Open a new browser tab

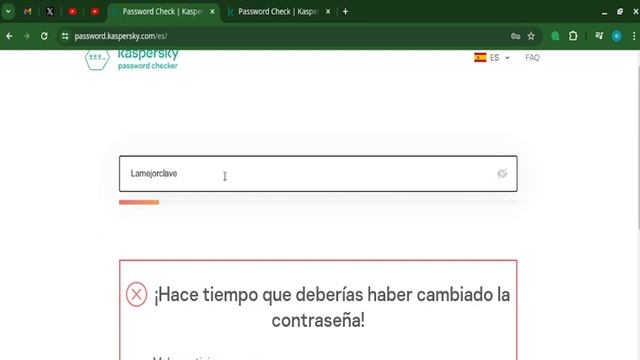pyautogui.click(x=345, y=12)
